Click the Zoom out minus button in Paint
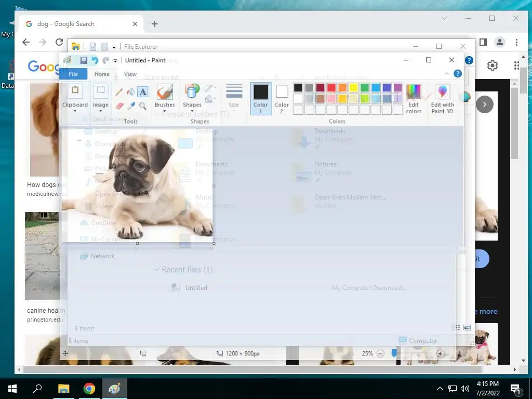Image resolution: width=532 pixels, height=399 pixels. coord(380,353)
